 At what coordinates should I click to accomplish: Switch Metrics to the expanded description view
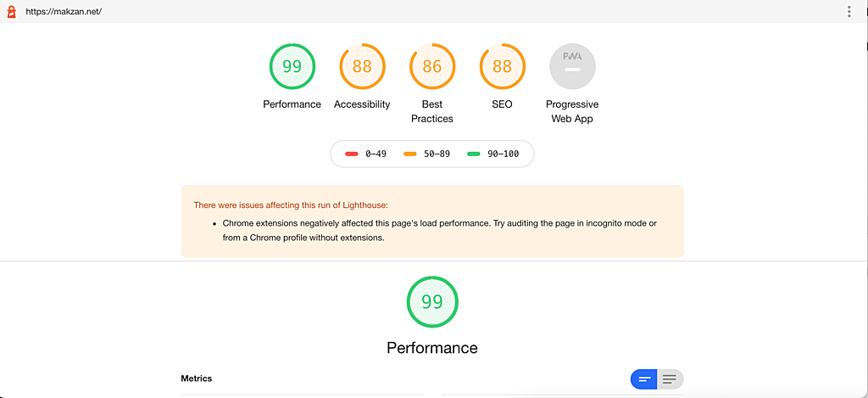tap(670, 378)
